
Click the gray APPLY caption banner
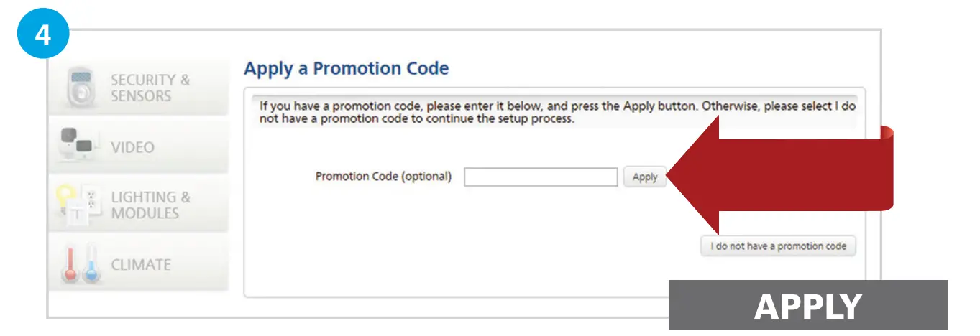(807, 307)
